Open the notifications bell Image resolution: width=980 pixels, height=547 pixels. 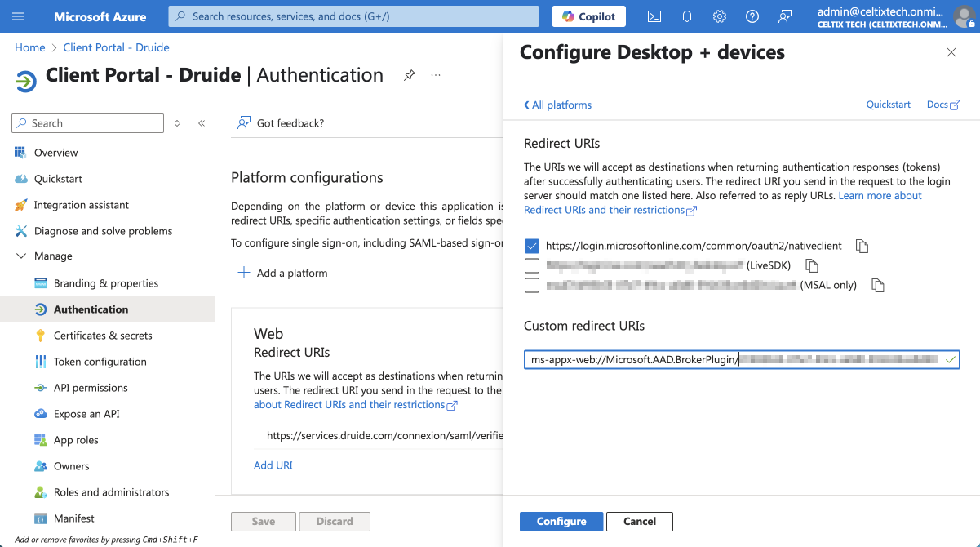pyautogui.click(x=687, y=16)
